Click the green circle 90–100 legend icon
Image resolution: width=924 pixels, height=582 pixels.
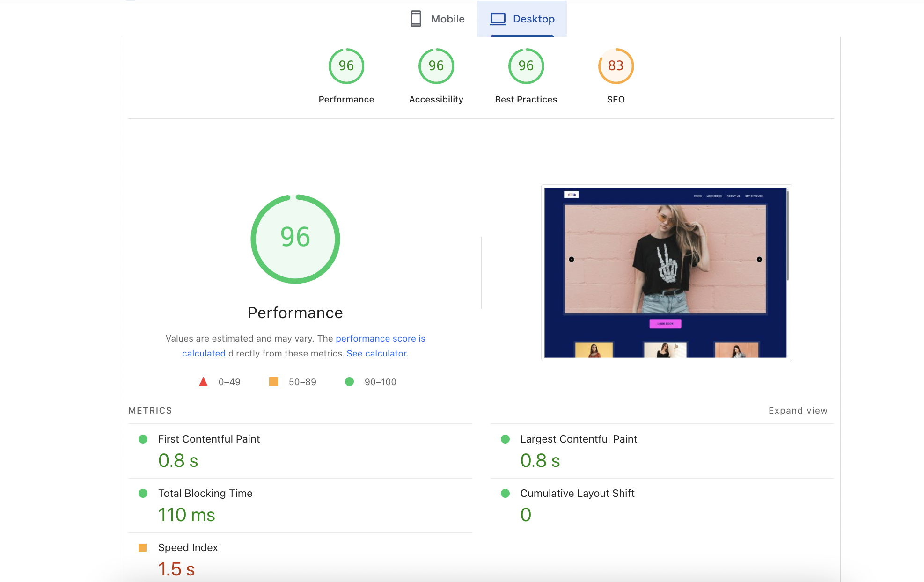(349, 382)
